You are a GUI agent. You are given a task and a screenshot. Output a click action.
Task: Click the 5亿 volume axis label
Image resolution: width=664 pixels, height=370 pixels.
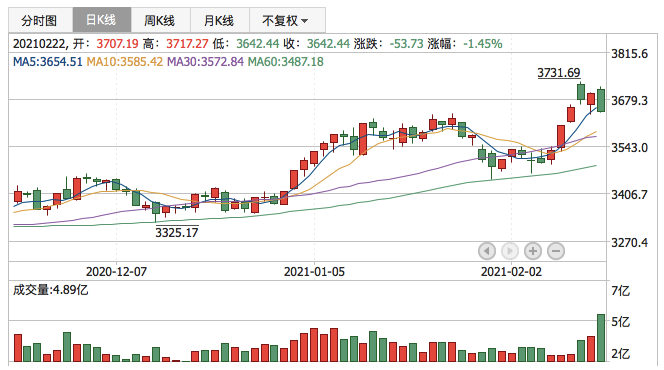[x=620, y=322]
